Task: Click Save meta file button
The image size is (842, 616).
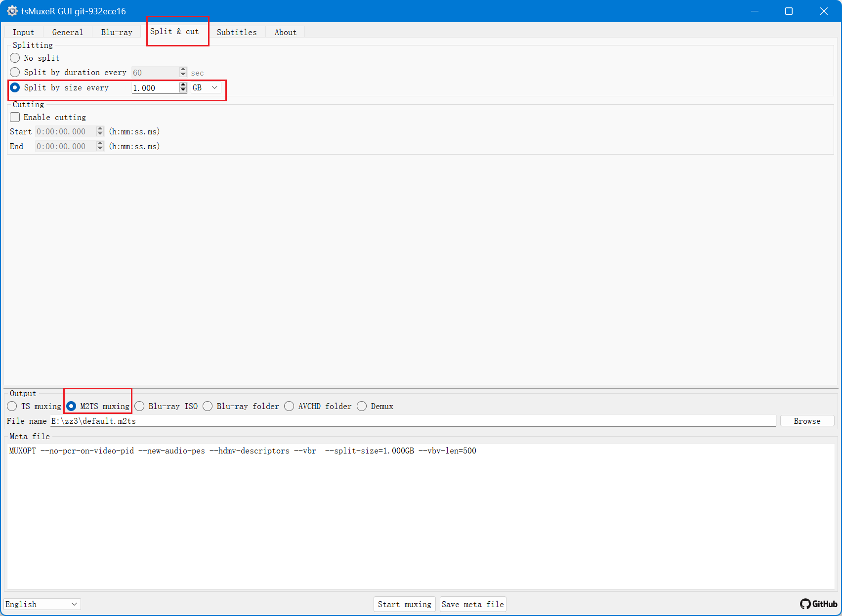Action: click(x=473, y=604)
